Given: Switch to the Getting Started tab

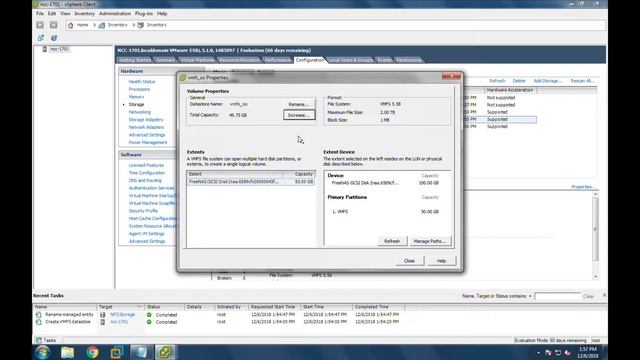Looking at the screenshot, I should (135, 60).
